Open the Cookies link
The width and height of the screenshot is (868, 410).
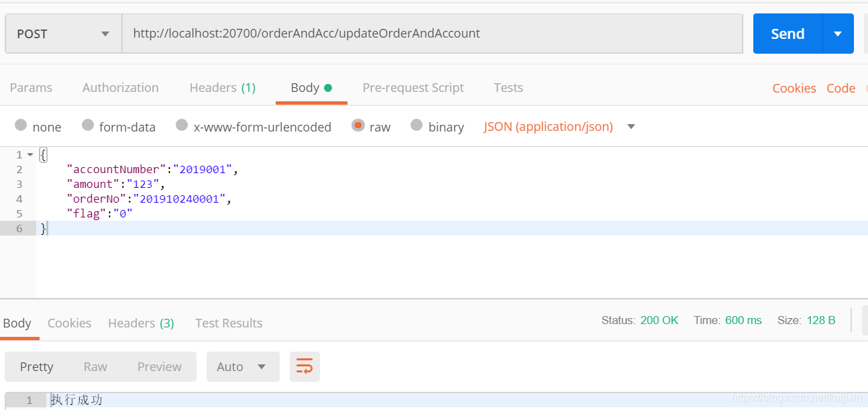pyautogui.click(x=794, y=88)
